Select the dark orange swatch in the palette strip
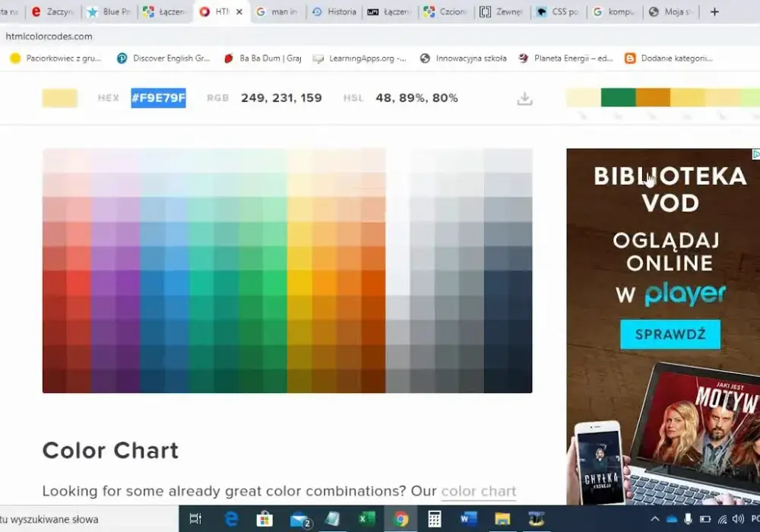The height and width of the screenshot is (532, 760). click(653, 97)
